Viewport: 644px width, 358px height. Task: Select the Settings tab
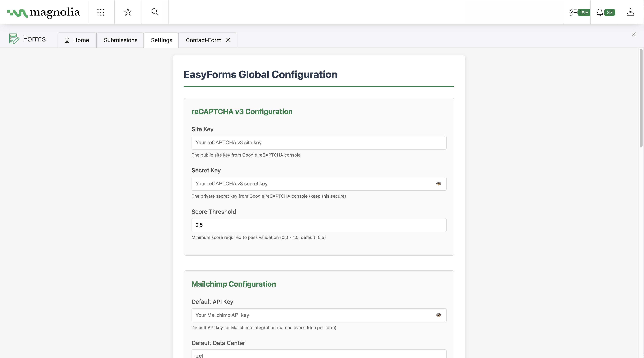click(x=162, y=40)
